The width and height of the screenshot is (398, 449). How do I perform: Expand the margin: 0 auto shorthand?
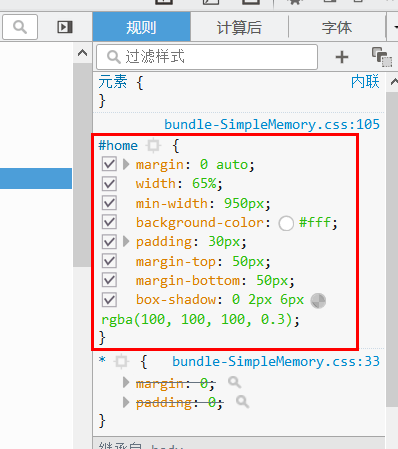(x=126, y=164)
